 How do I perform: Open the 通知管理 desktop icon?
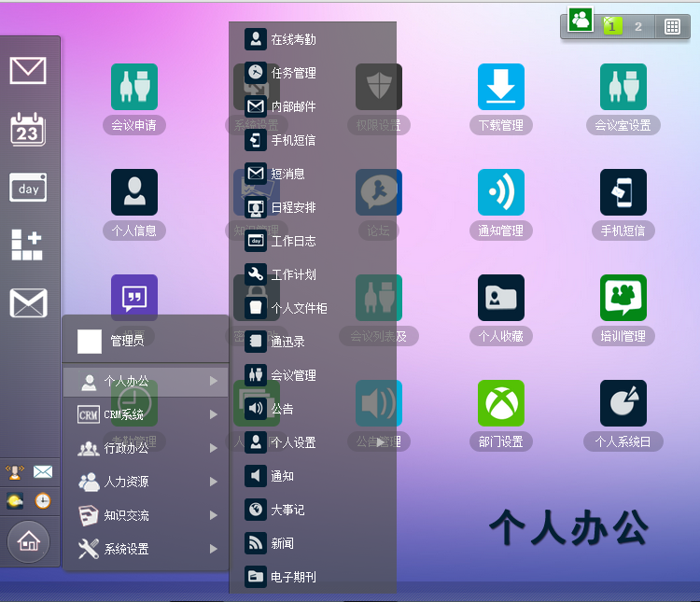[501, 192]
